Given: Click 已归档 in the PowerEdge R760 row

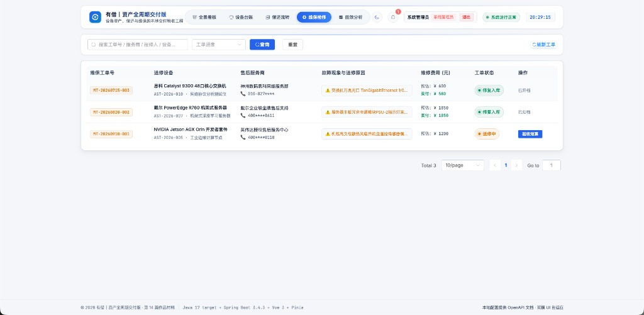Looking at the screenshot, I should [x=524, y=112].
